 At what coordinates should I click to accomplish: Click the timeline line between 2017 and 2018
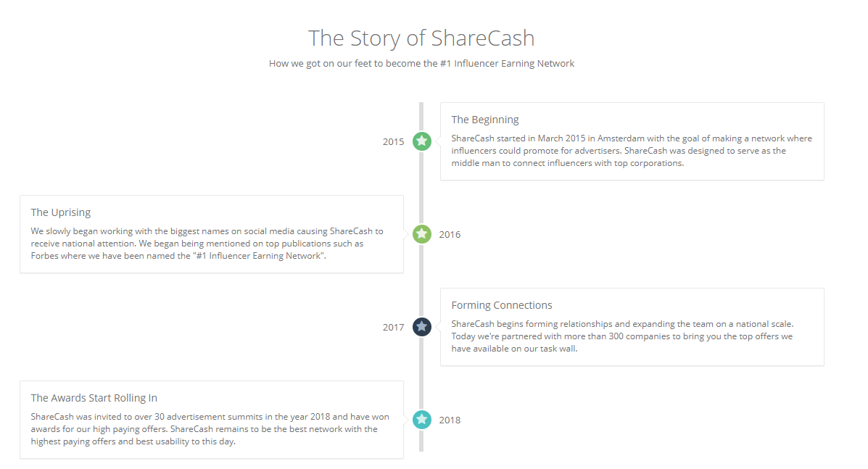(421, 373)
